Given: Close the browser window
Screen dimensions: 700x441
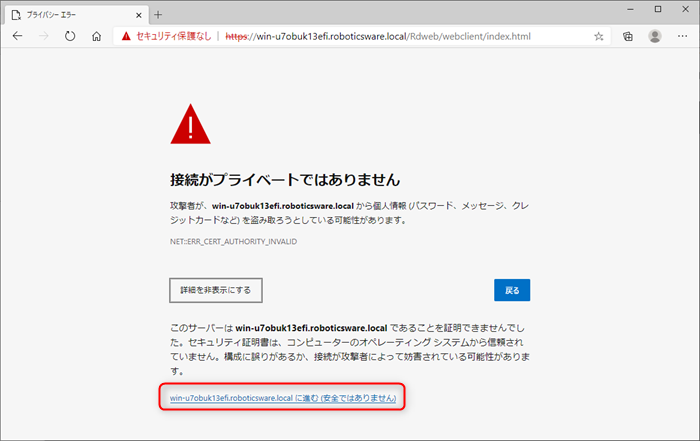Looking at the screenshot, I should 686,9.
